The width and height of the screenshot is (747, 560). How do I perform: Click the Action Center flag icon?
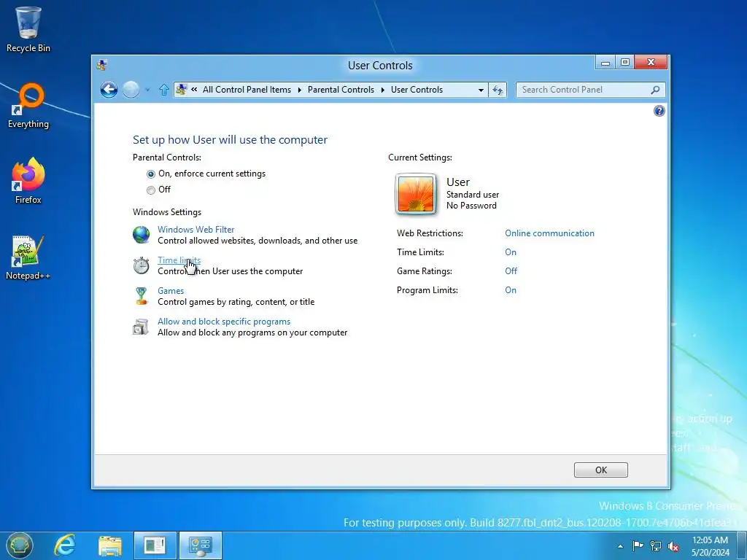point(638,545)
